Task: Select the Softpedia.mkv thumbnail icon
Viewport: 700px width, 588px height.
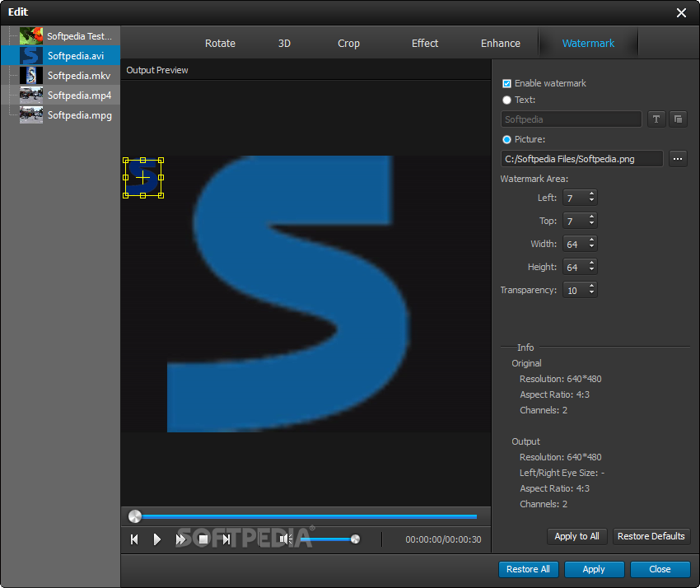Action: pyautogui.click(x=31, y=75)
